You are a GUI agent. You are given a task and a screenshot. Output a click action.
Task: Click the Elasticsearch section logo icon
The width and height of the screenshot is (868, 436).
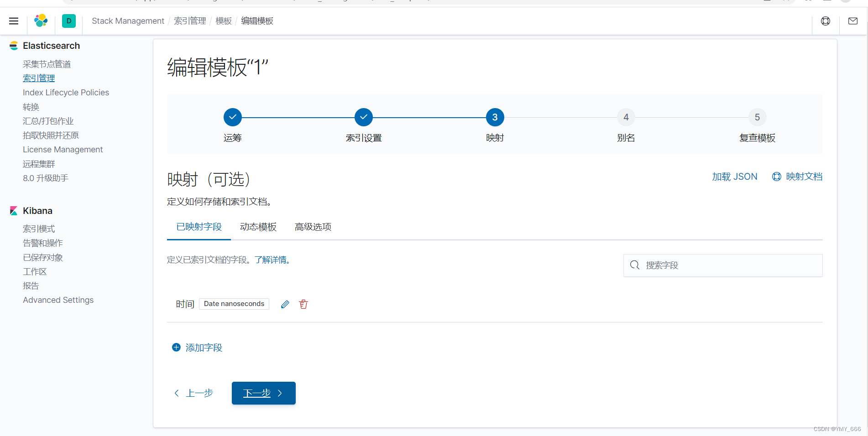[x=14, y=46]
